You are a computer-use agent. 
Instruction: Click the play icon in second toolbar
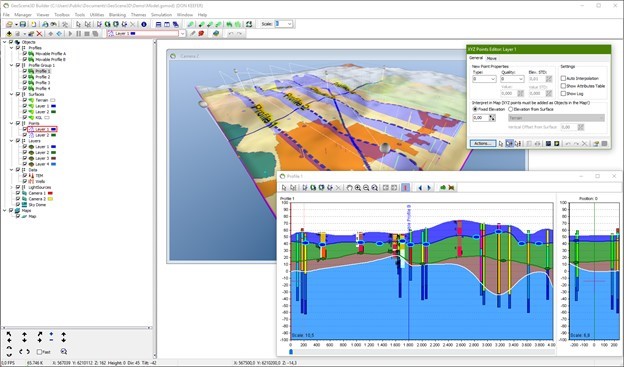click(70, 34)
